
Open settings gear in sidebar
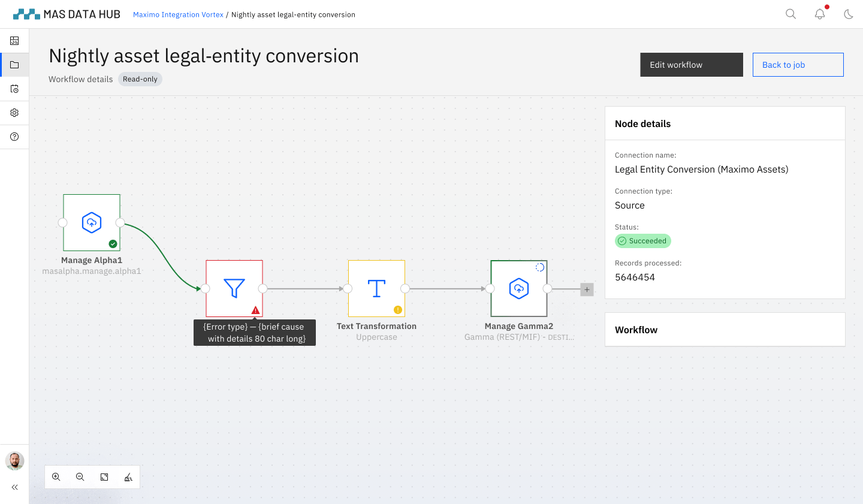coord(14,113)
